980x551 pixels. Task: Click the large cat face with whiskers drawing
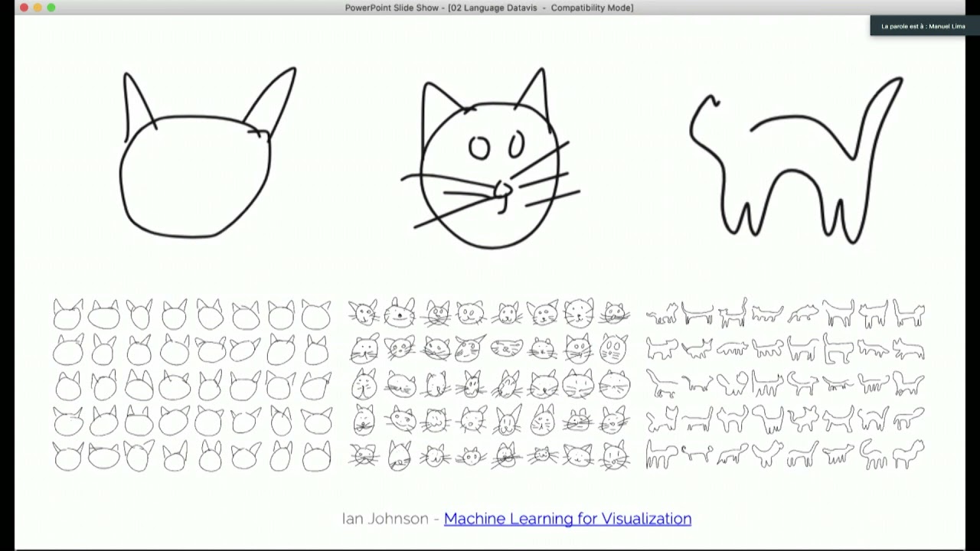coord(490,158)
